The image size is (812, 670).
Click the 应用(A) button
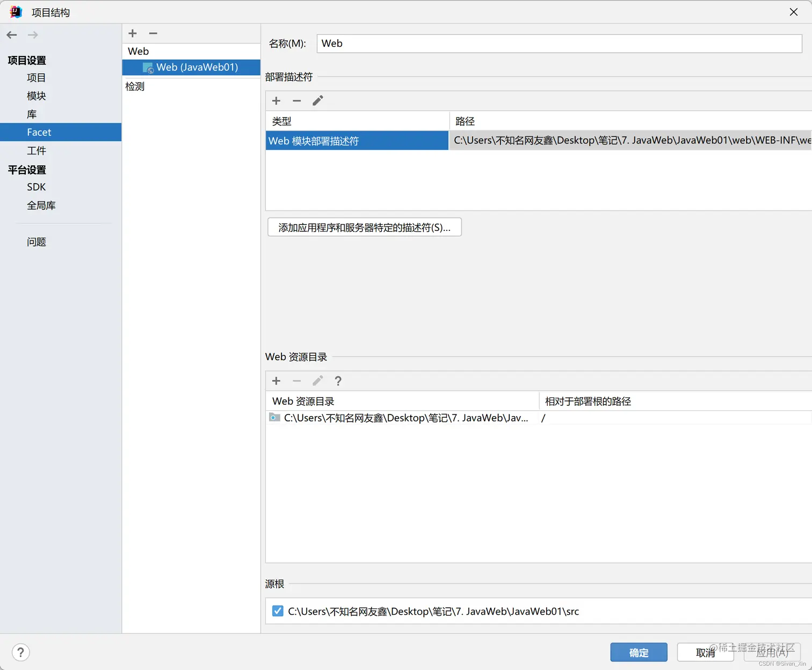(772, 652)
